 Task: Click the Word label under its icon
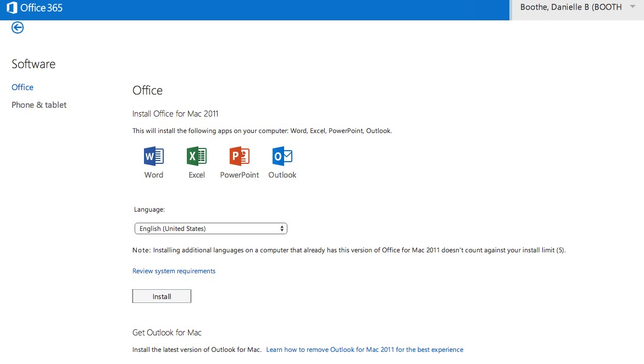point(154,175)
